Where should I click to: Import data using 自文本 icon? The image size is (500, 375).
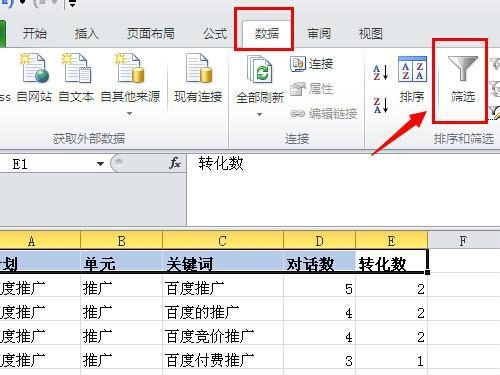76,77
